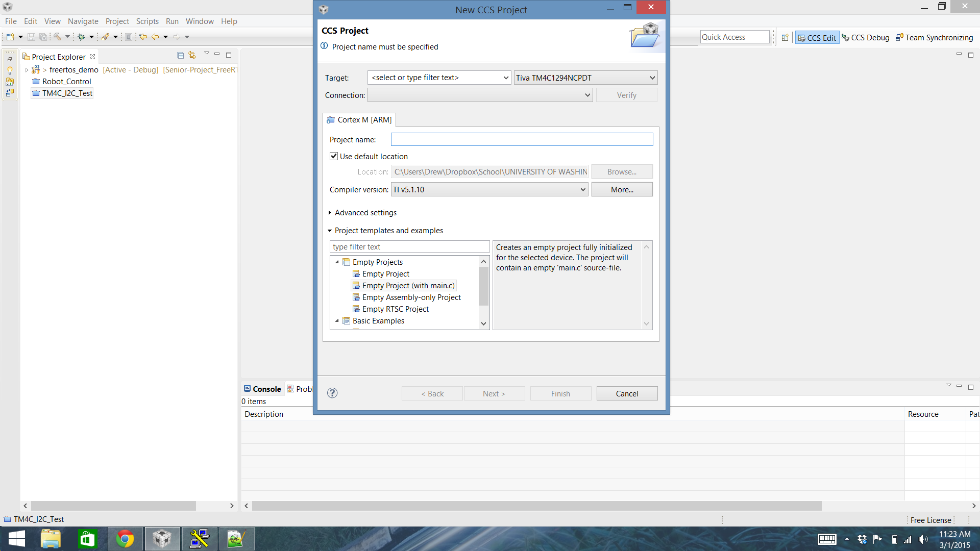Close the Project Explorer tab X
This screenshot has width=980, height=551.
pyautogui.click(x=92, y=57)
